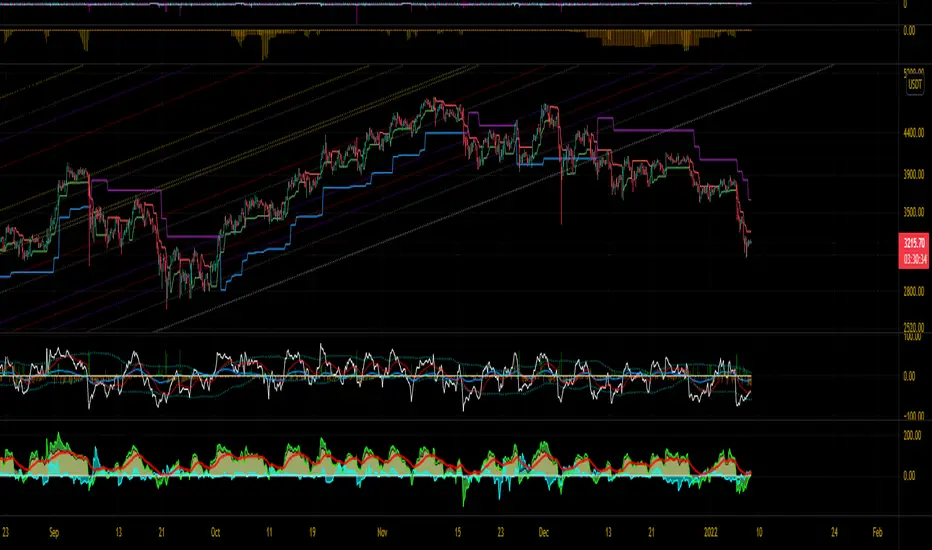Screen dimensions: 932x550
Task: Select the 15 date label after Nov
Action: point(457,533)
